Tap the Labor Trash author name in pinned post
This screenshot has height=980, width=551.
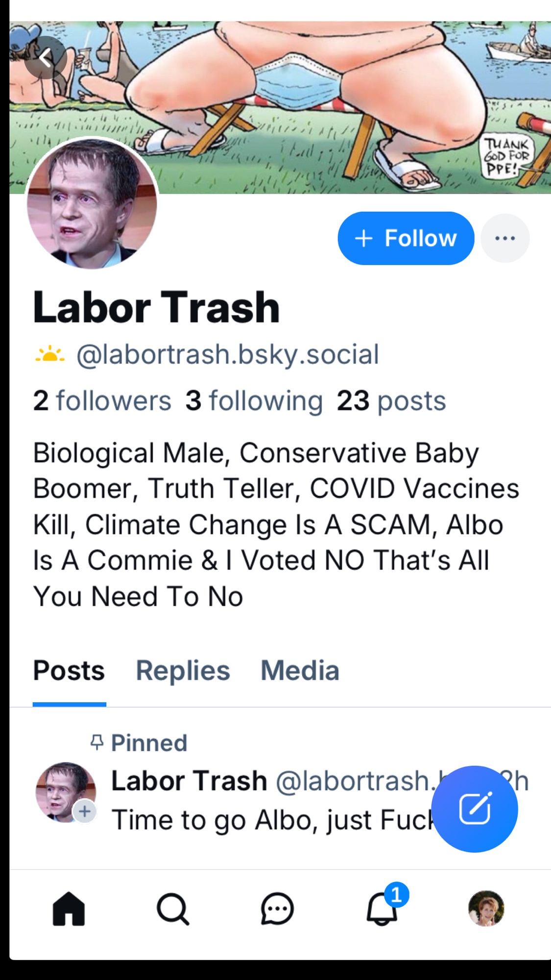coord(189,781)
